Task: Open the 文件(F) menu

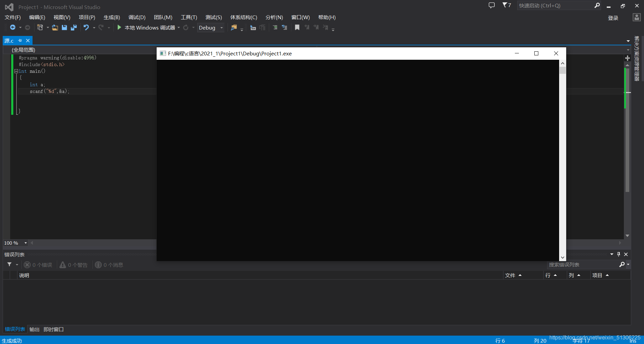Action: (13, 17)
